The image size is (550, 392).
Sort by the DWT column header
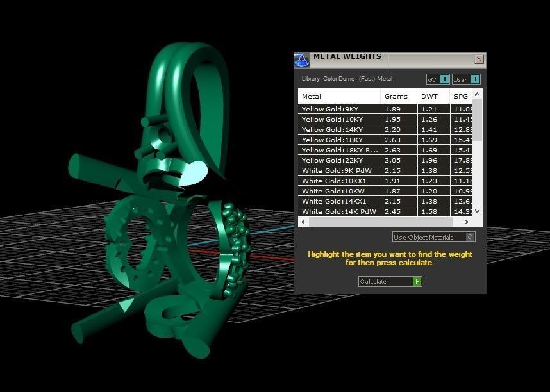point(433,96)
